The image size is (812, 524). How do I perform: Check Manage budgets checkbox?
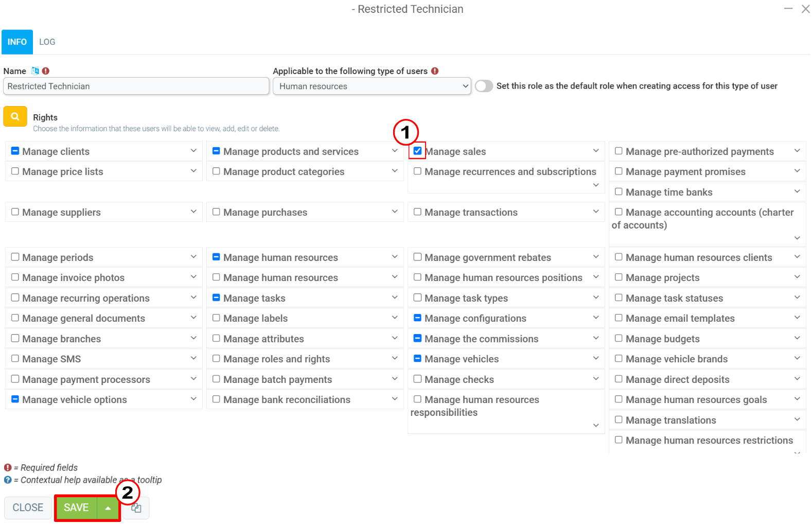[619, 338]
